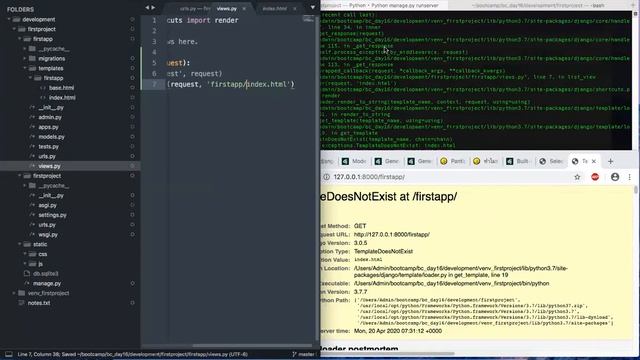Click the notes.txt file icon

22,303
